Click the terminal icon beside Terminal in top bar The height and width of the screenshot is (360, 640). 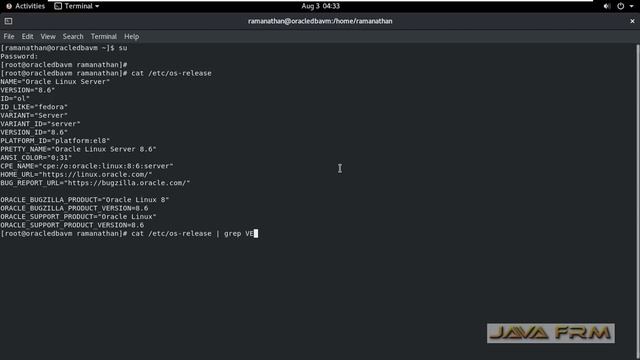(x=58, y=6)
